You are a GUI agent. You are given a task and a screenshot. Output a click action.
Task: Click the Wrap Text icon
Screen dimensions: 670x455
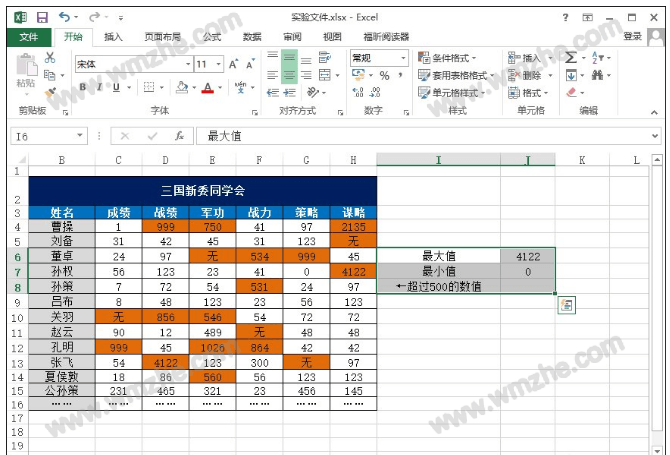coord(324,57)
